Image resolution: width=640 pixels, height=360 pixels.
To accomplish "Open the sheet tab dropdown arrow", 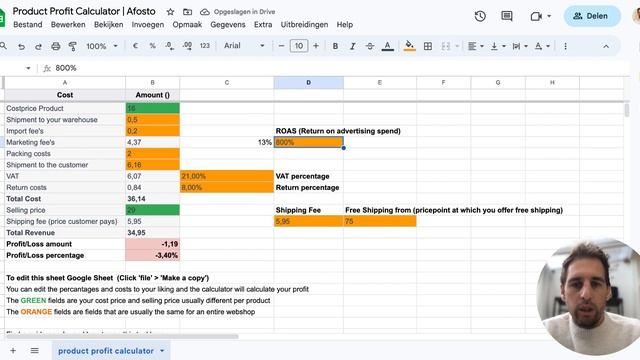I will [x=162, y=351].
